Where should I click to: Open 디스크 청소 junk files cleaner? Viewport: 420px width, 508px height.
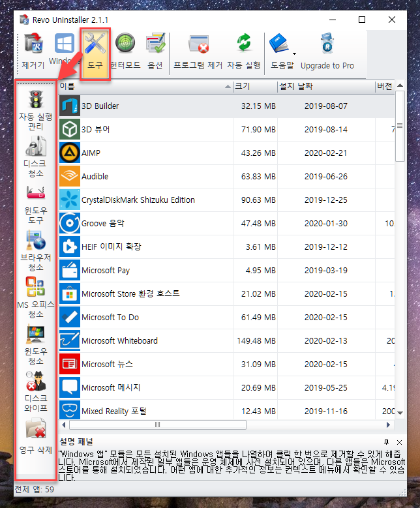tap(36, 157)
